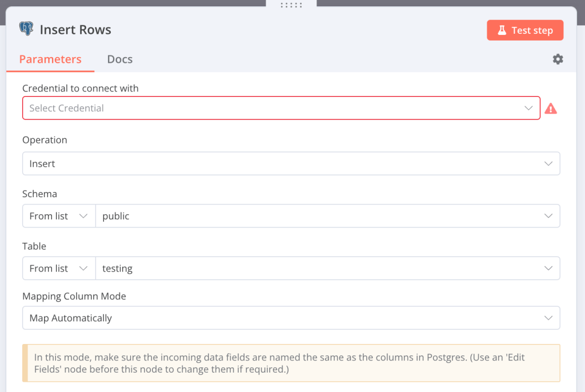Click the drag handle dots above the panel
Image resolution: width=585 pixels, height=392 pixels.
(x=291, y=5)
